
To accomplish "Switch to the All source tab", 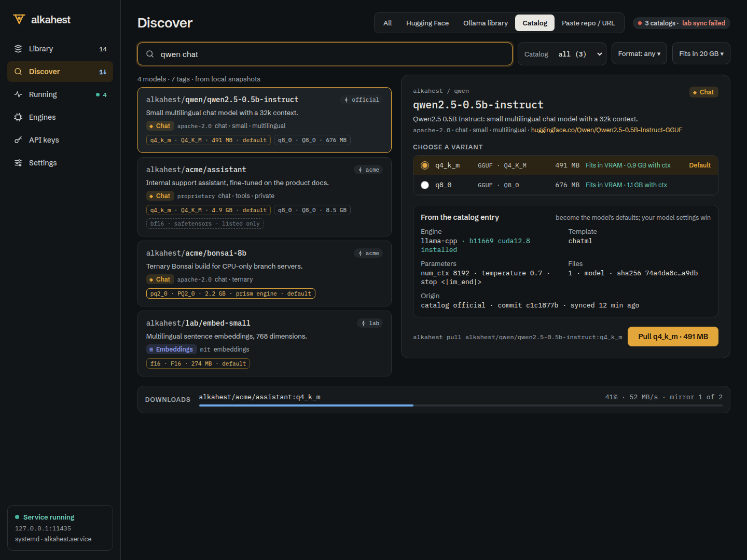I will click(x=388, y=23).
